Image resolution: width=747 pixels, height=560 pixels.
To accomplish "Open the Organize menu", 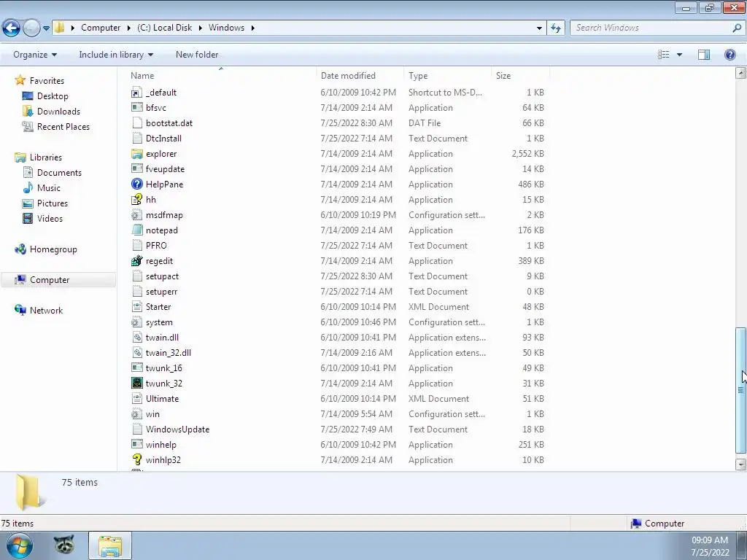I will (x=35, y=55).
